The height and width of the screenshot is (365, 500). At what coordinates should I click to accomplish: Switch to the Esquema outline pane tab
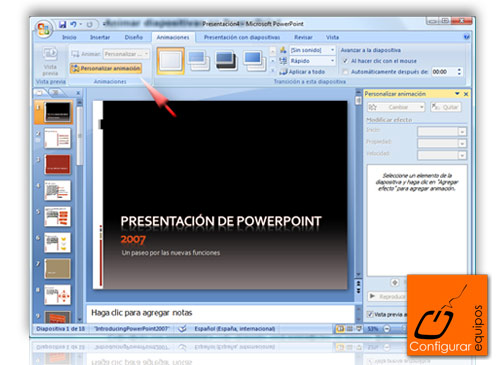coord(56,93)
